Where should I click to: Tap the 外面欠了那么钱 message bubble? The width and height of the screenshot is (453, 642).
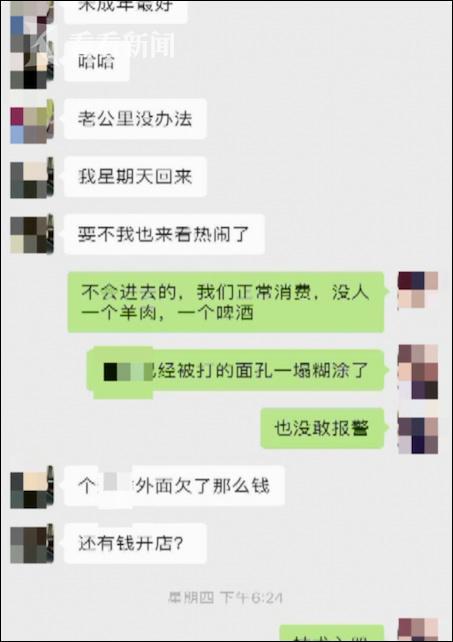(x=174, y=486)
